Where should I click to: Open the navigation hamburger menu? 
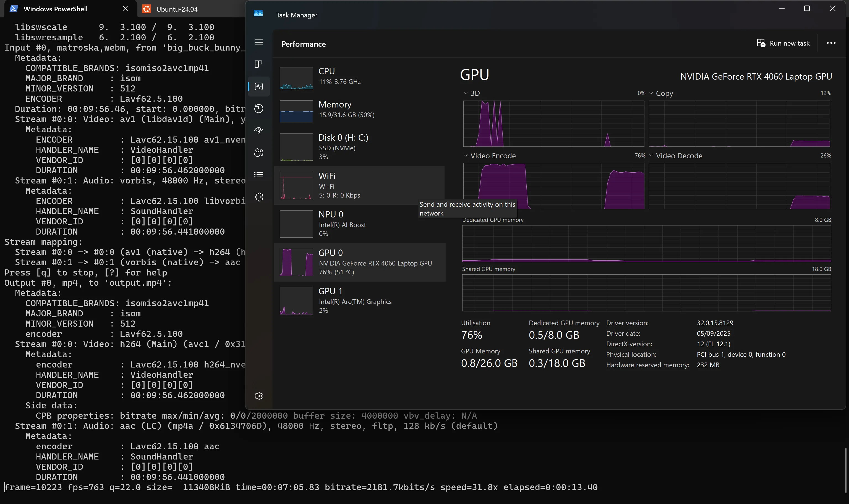259,43
